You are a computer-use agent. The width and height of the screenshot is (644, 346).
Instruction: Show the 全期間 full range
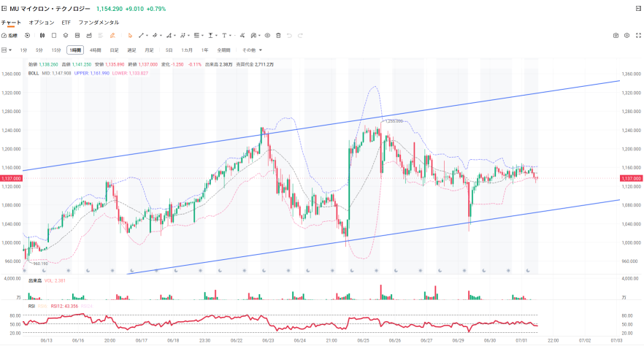[224, 50]
